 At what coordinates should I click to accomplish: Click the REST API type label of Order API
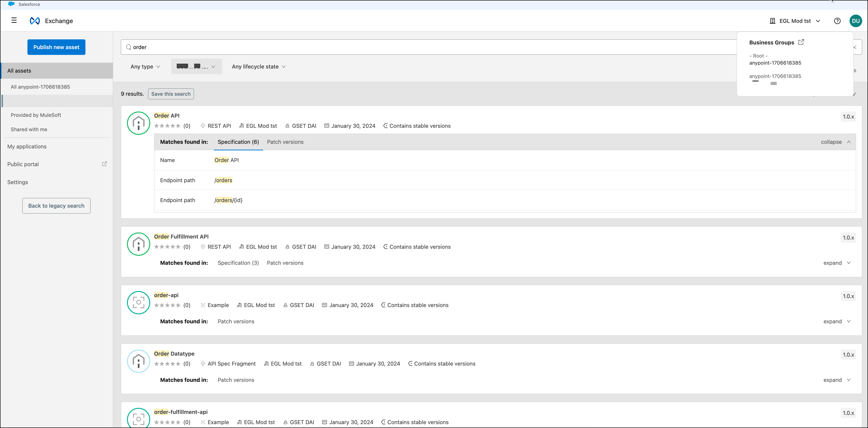[x=219, y=126]
